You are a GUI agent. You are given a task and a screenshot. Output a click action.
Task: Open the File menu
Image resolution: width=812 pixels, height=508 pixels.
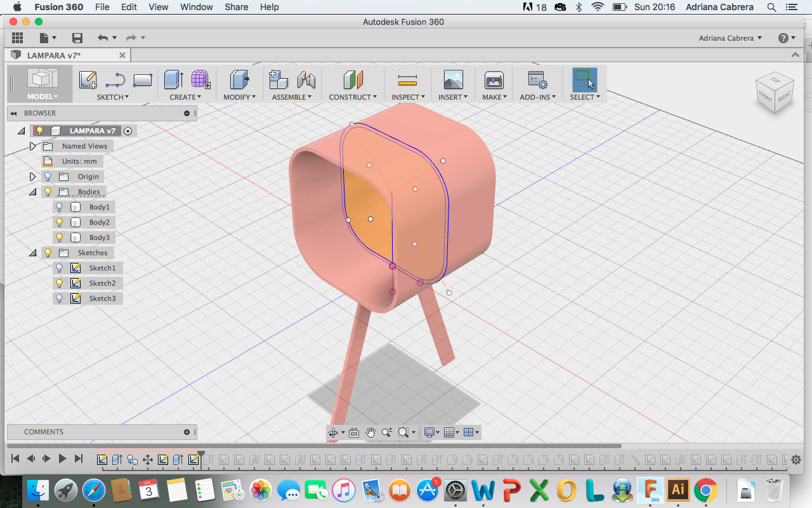[101, 7]
